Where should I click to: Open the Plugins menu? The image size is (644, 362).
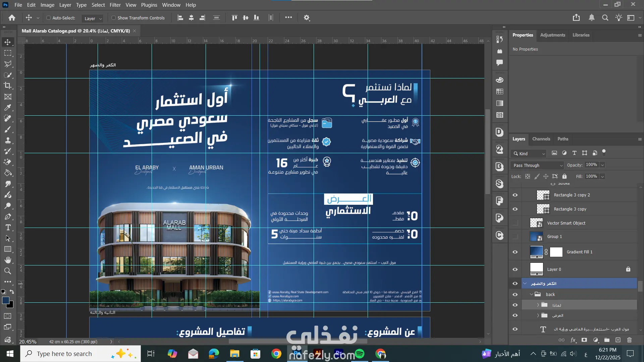tap(149, 5)
